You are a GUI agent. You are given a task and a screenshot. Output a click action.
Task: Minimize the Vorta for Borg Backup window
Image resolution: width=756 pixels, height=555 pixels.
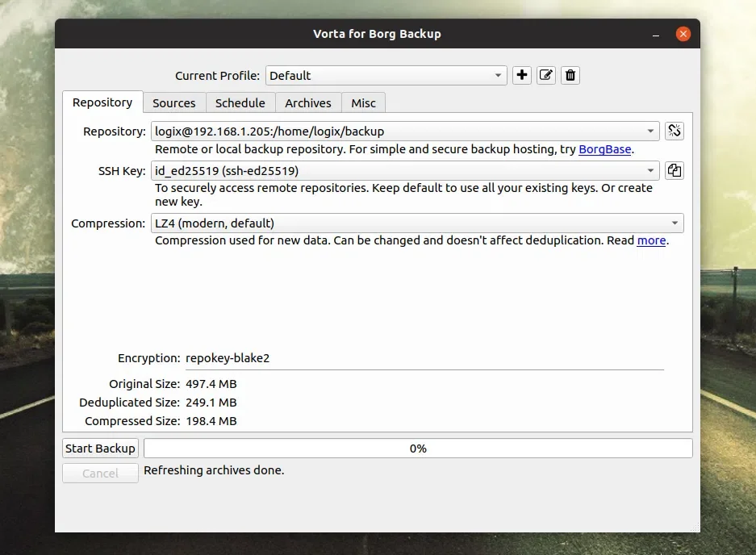657,34
